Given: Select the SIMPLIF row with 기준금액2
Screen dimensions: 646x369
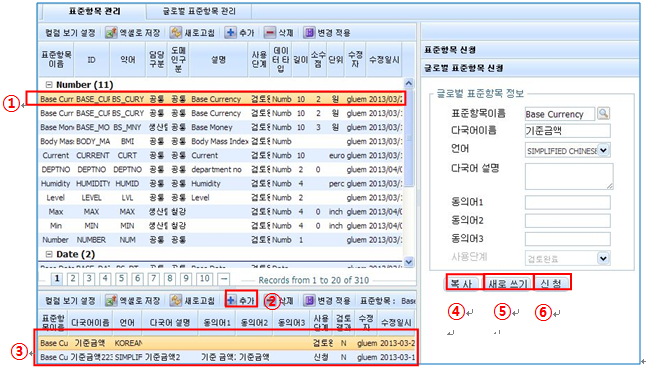Looking at the screenshot, I should 227,357.
